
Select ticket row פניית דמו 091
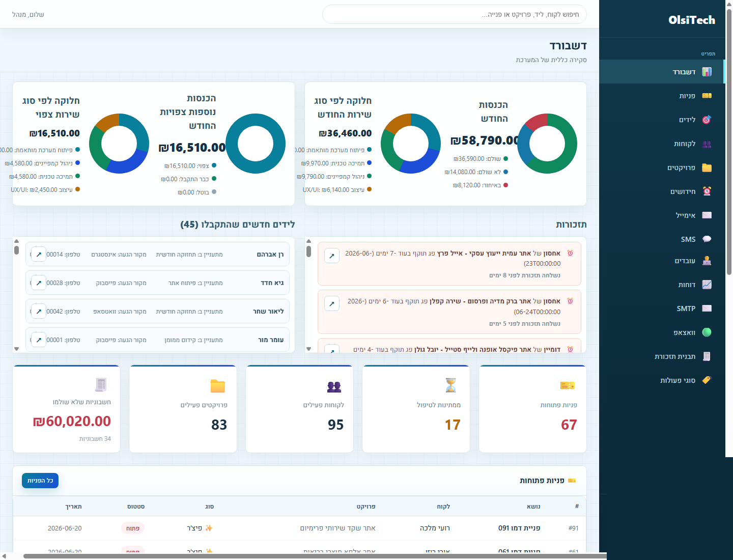pyautogui.click(x=299, y=528)
